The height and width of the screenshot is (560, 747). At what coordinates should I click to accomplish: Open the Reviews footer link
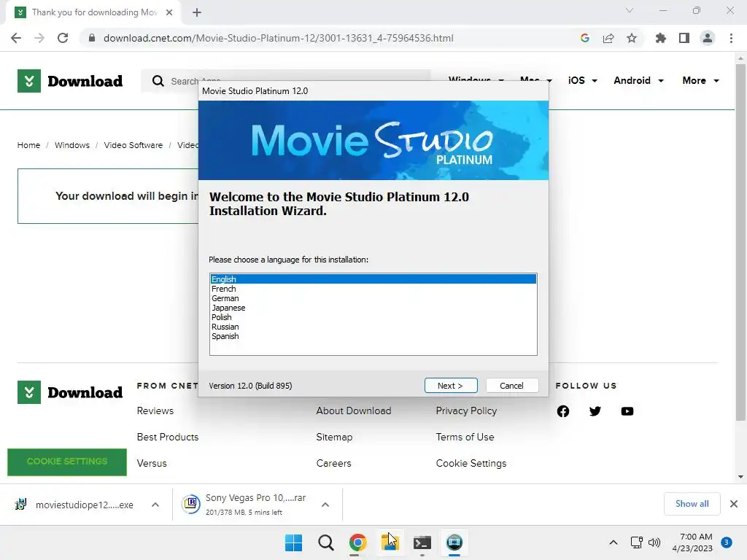click(155, 411)
